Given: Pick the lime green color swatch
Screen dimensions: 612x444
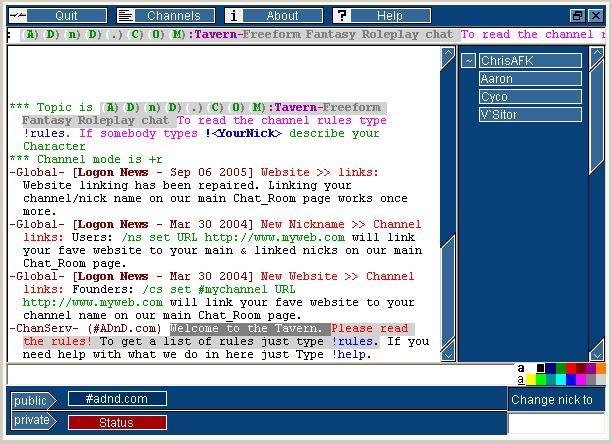Looking at the screenshot, I should pyautogui.click(x=541, y=379).
